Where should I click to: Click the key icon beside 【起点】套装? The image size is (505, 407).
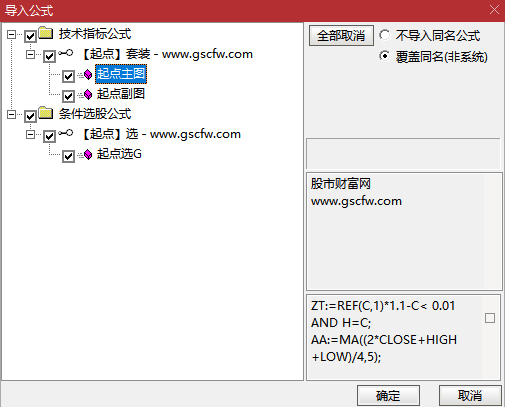(66, 53)
